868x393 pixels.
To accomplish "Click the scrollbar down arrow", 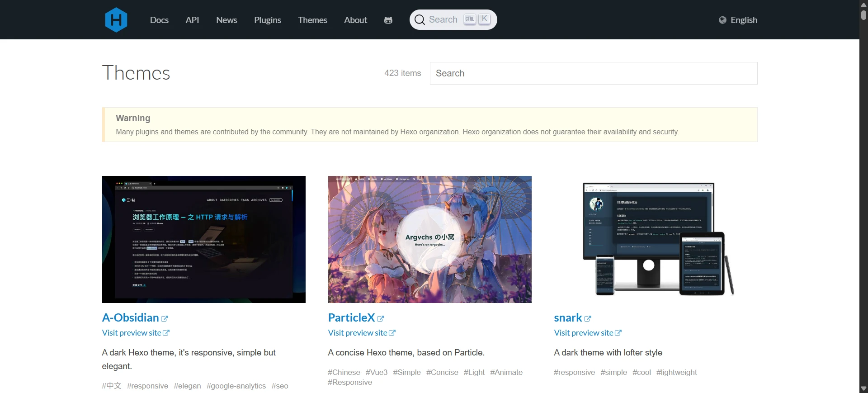I will point(863,388).
